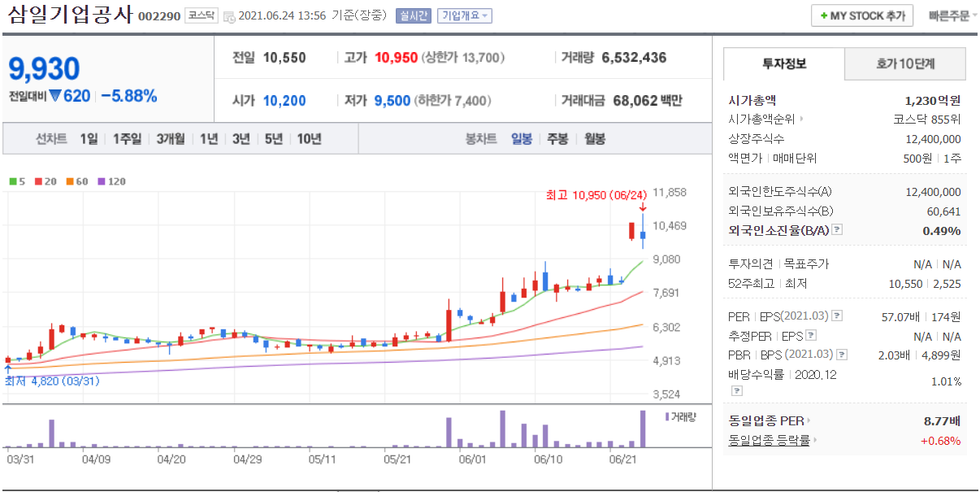Switch to the 투자정보 tab
The height and width of the screenshot is (492, 980).
[783, 63]
